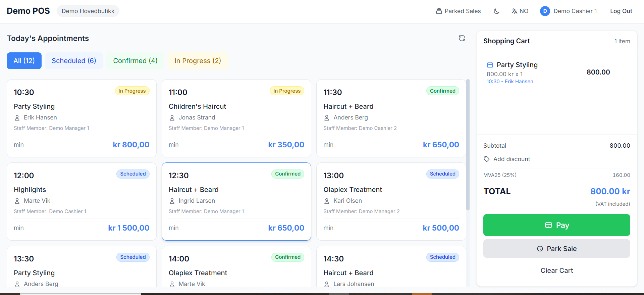This screenshot has width=644, height=295.
Task: Click the Demo Cashier 1 avatar
Action: pos(545,11)
